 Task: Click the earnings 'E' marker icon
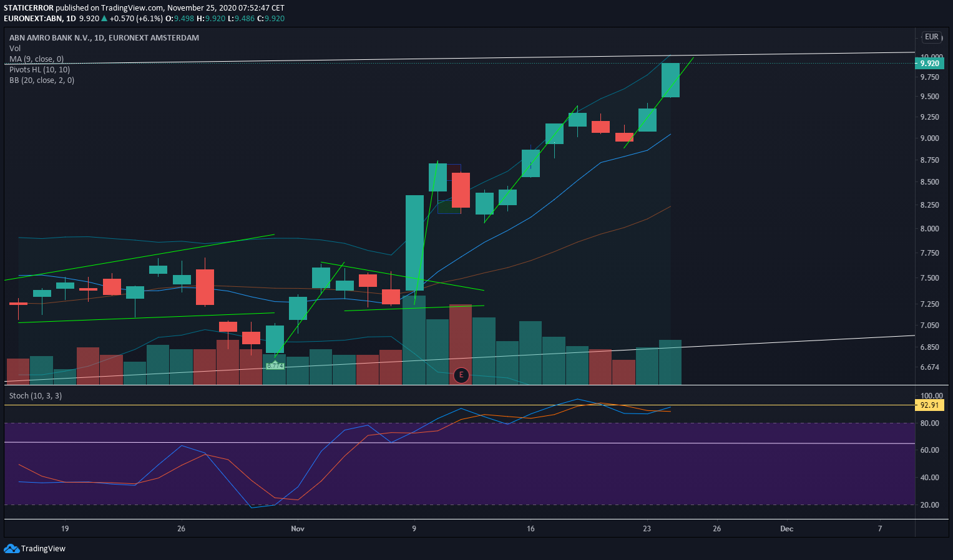click(x=461, y=375)
